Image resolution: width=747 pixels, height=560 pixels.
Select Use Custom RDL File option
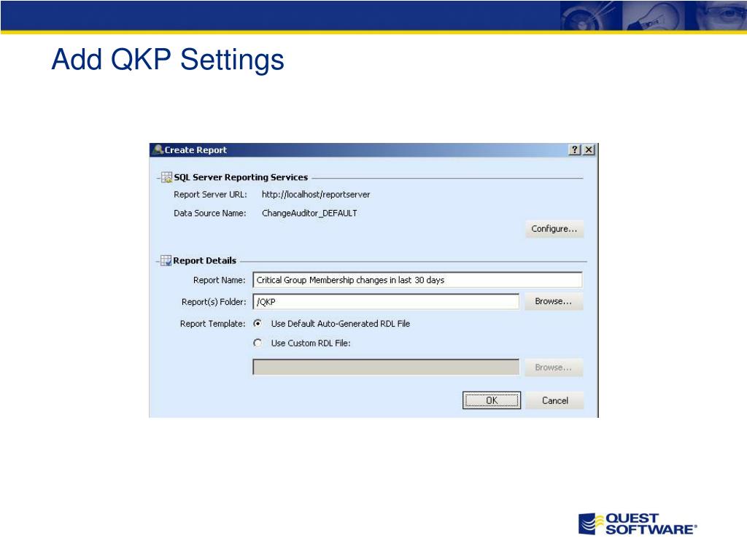[258, 343]
